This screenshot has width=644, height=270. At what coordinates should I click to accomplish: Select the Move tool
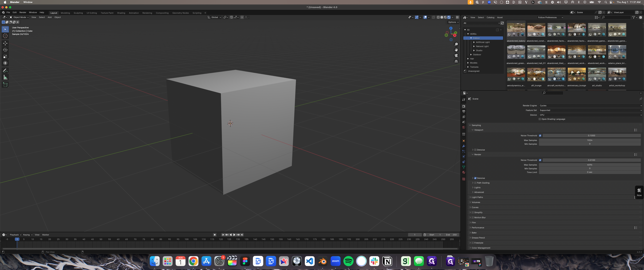click(5, 43)
